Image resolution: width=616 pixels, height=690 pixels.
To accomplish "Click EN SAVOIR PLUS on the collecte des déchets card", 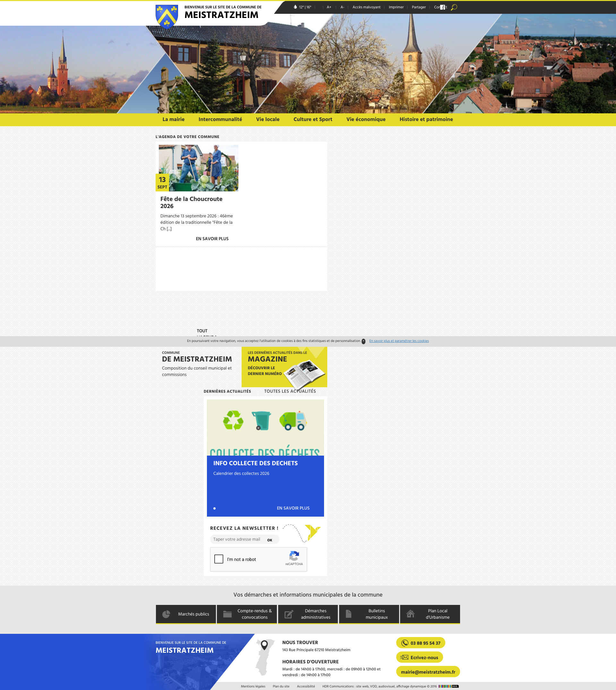I will 293,508.
